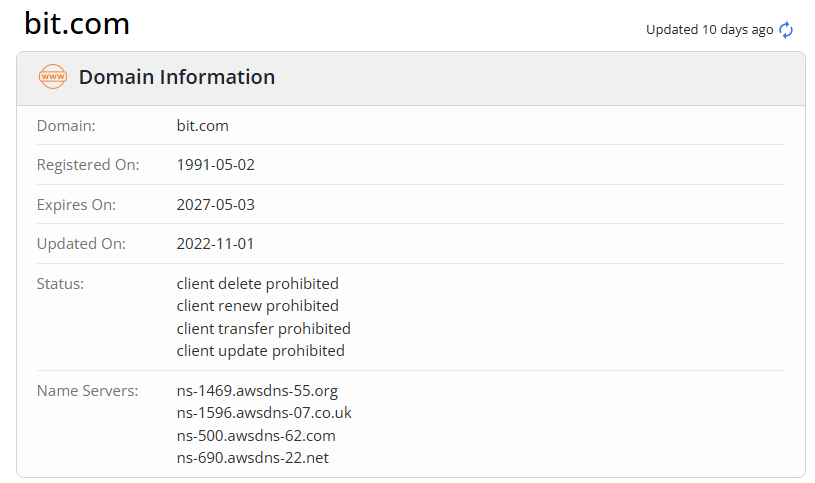815x483 pixels.
Task: Click client renew prohibited status
Action: tap(258, 306)
